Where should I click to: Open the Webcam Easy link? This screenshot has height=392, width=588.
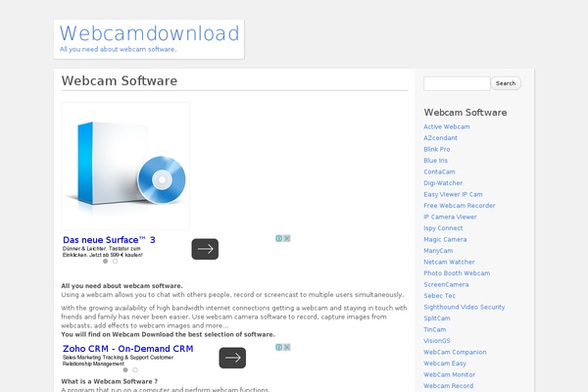(445, 364)
